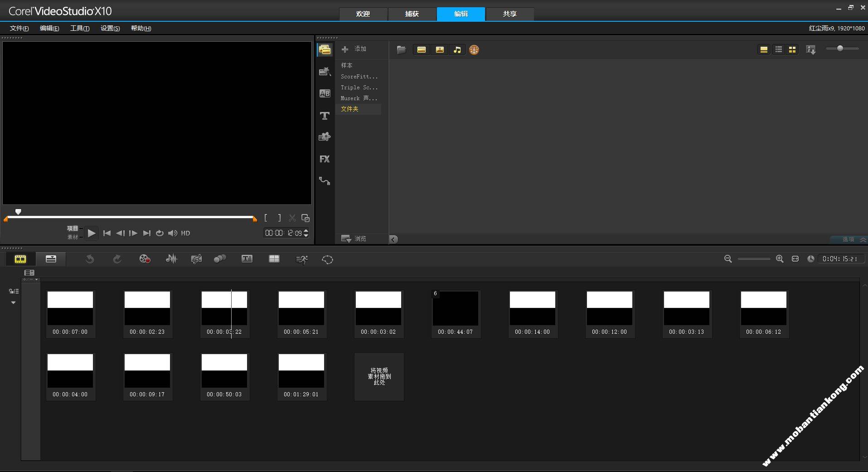The height and width of the screenshot is (472, 868).
Task: Switch library to list view
Action: point(779,49)
